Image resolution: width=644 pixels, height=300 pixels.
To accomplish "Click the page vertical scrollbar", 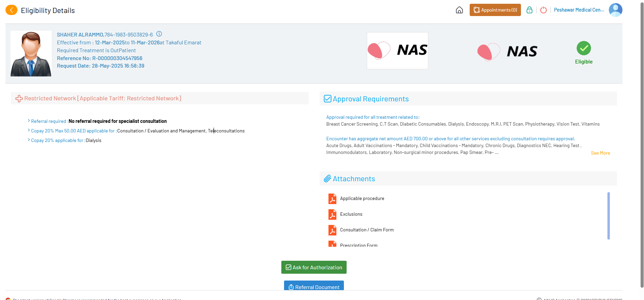I will (642, 145).
